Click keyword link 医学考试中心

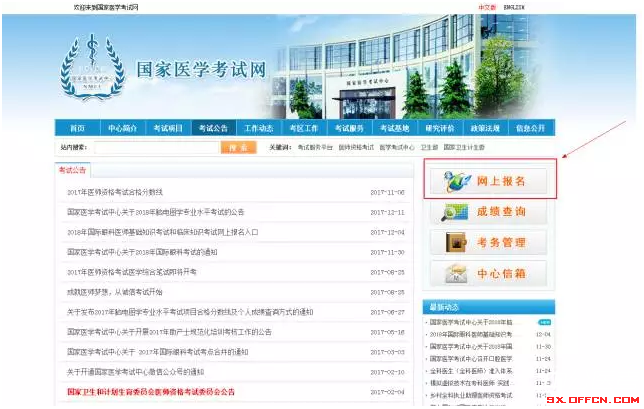(397, 147)
